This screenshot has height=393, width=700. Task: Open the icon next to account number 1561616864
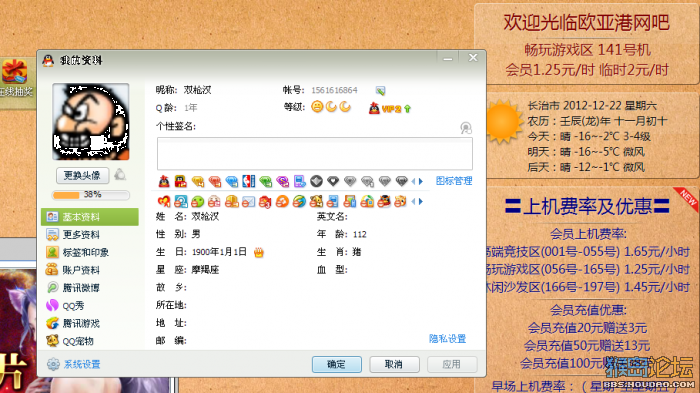click(x=380, y=91)
